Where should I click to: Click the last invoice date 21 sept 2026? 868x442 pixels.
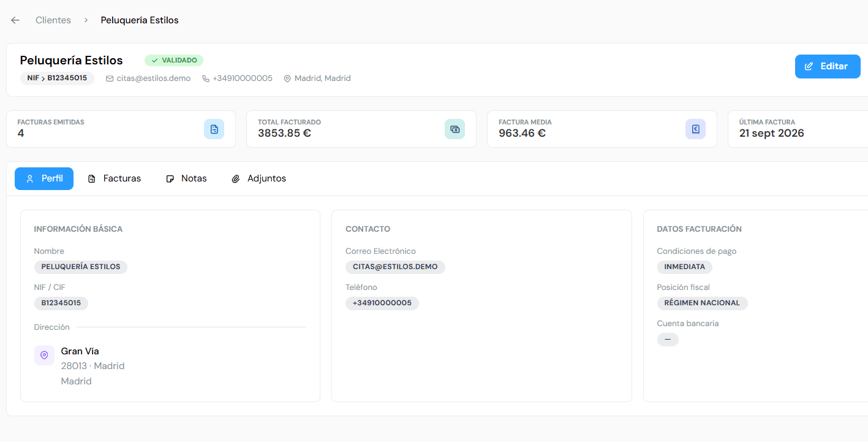[772, 133]
